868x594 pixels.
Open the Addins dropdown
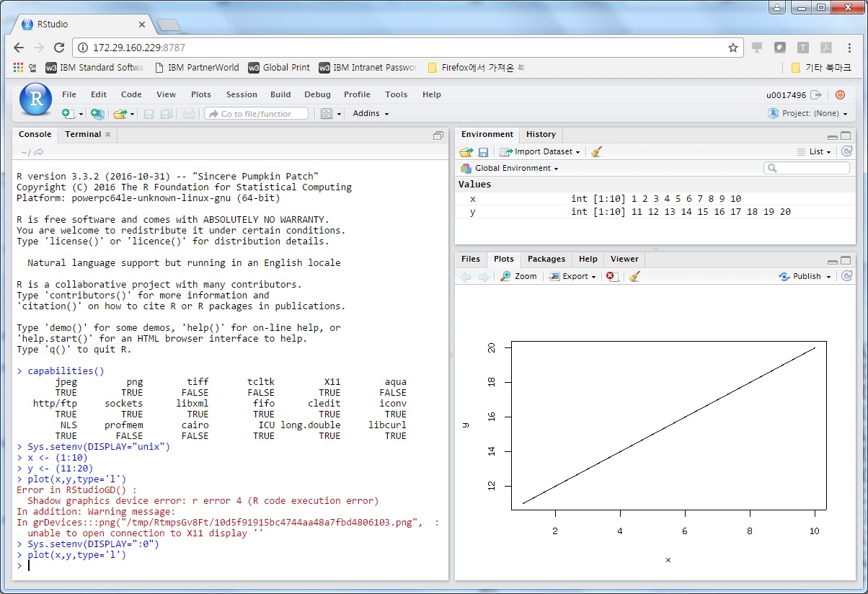pos(371,114)
